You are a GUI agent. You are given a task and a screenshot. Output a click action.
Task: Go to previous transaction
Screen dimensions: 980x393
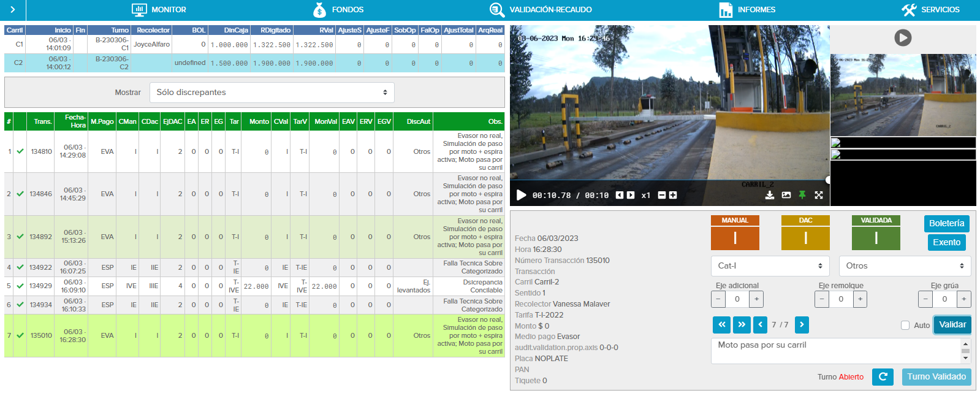tap(760, 325)
